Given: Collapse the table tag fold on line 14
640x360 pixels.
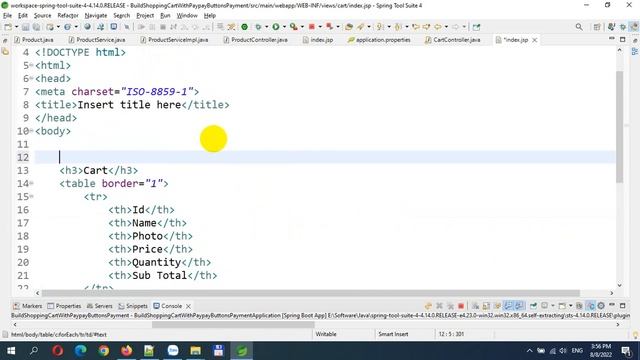Looking at the screenshot, I should 31,183.
